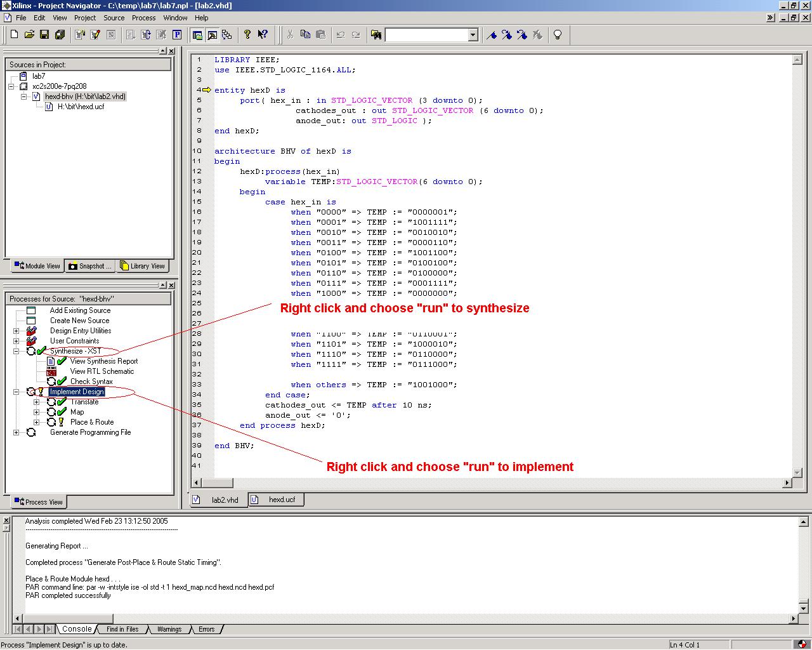
Task: Click the toggle process window toolbar icon
Action: coord(213,35)
